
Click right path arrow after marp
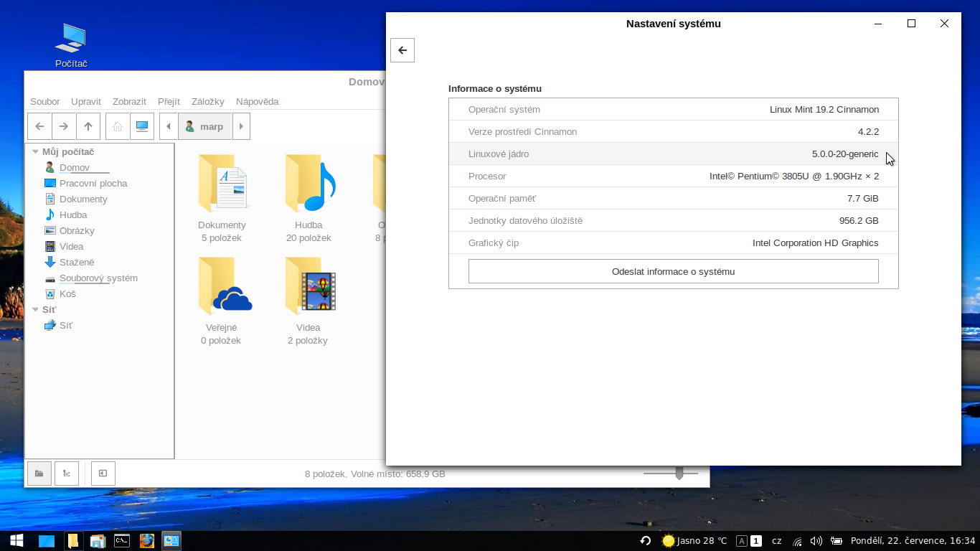(x=241, y=126)
